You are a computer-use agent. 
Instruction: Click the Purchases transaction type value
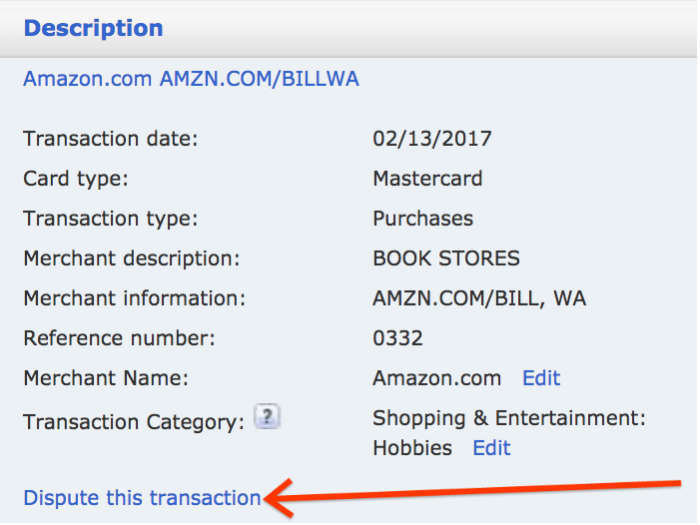pyautogui.click(x=423, y=219)
